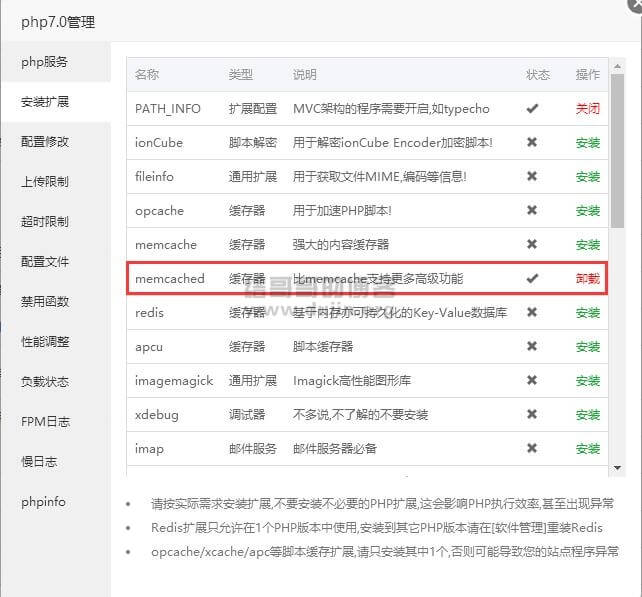Click the xdebug status cross icon
This screenshot has width=642, height=597.
click(532, 414)
